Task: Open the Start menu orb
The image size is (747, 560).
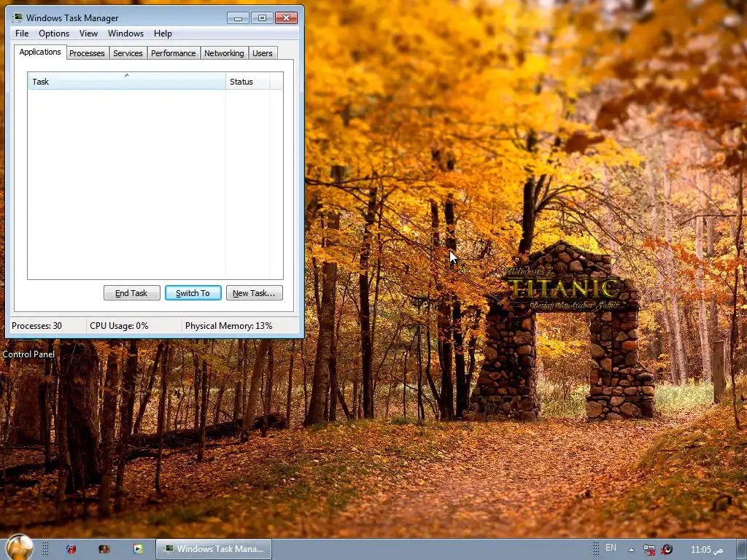Action: (20, 548)
